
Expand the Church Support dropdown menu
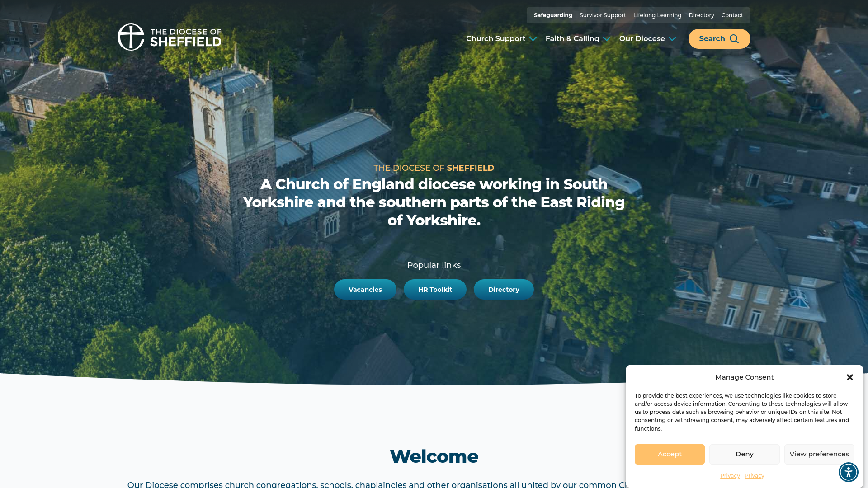point(501,39)
